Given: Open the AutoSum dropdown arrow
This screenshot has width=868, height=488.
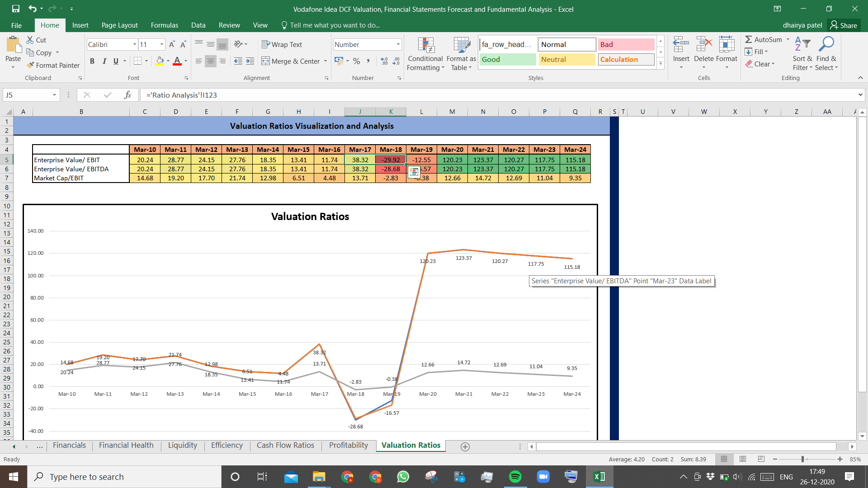Looking at the screenshot, I should (788, 39).
